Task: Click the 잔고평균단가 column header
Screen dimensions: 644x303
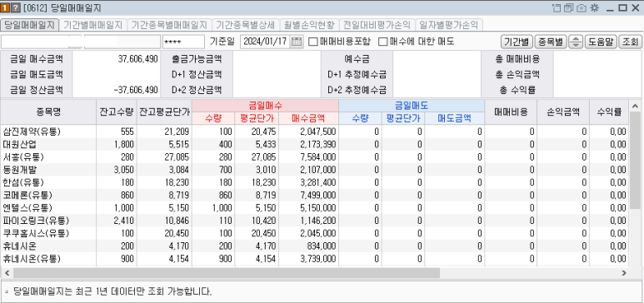Action: click(x=164, y=112)
